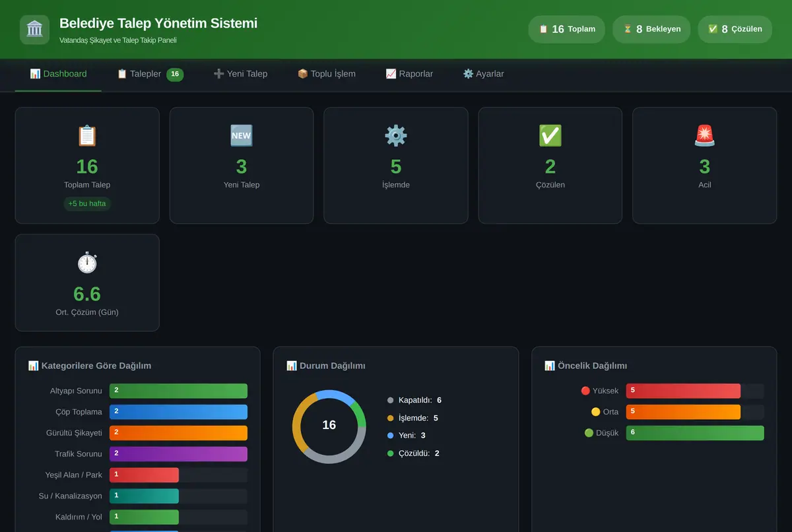Click the +5 bu hafta badge
Screen dimensions: 792x532
[x=87, y=203]
